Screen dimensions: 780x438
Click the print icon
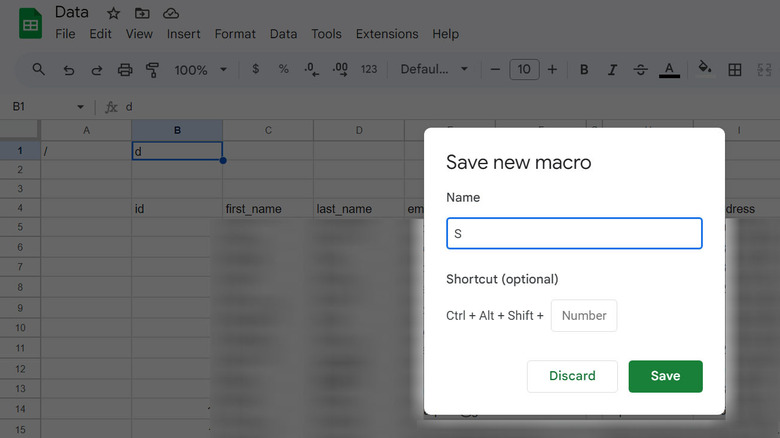click(x=125, y=70)
